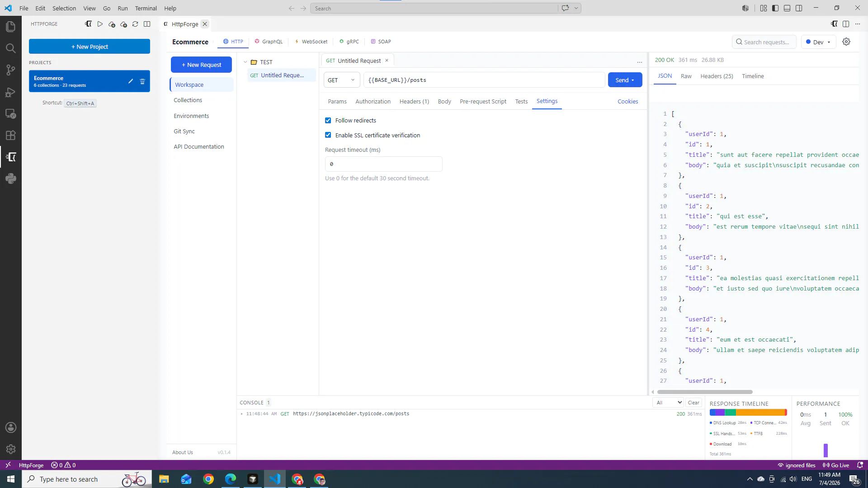Click the New Request button

point(201,65)
